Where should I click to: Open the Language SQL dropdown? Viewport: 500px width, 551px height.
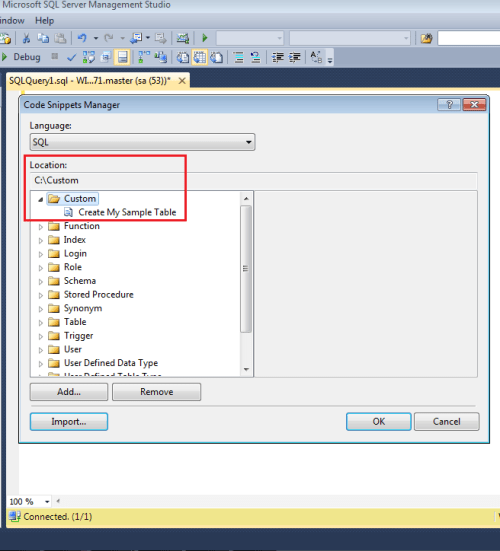pyautogui.click(x=142, y=142)
